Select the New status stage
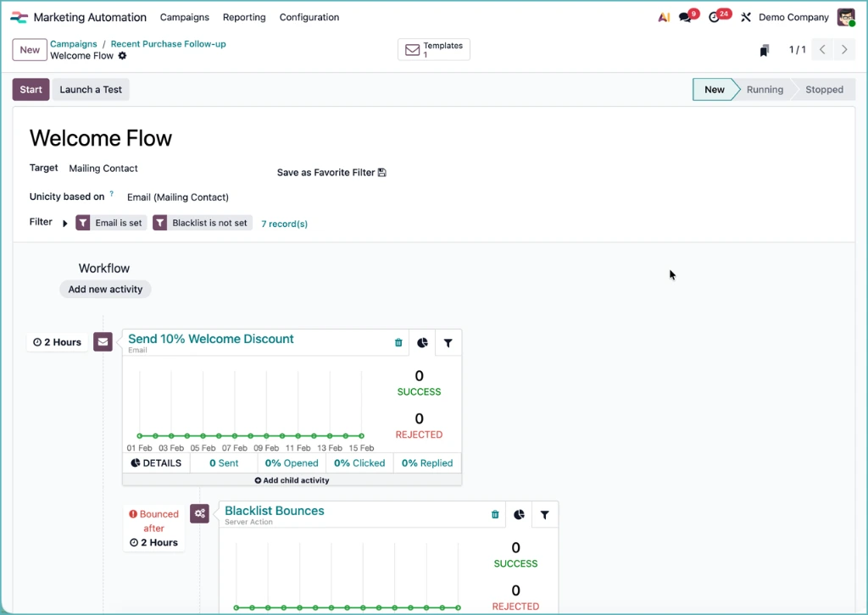Viewport: 868px width, 615px height. tap(714, 90)
